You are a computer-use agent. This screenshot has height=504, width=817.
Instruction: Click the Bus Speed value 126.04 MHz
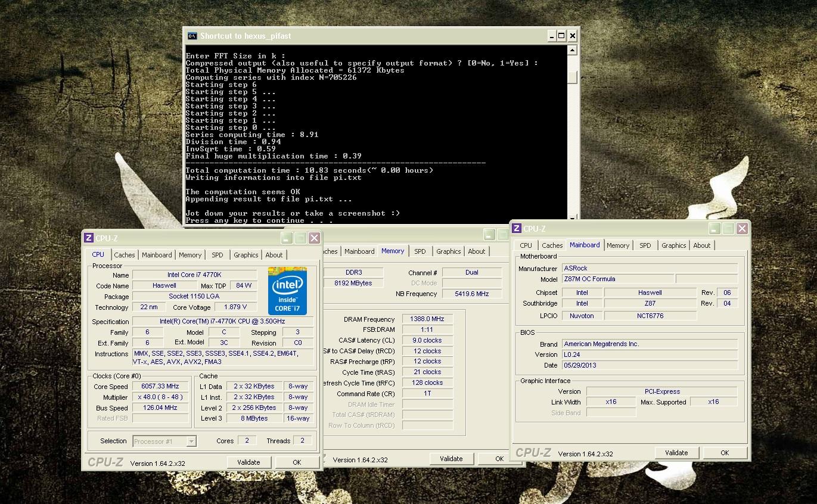160,408
